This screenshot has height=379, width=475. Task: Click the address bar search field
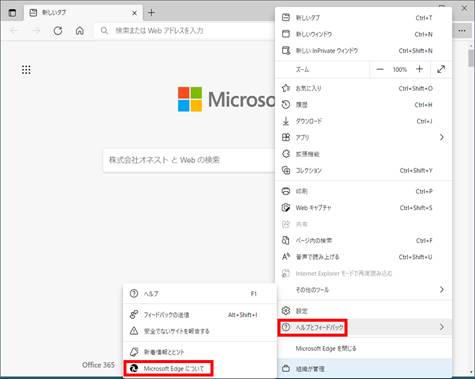(x=185, y=31)
